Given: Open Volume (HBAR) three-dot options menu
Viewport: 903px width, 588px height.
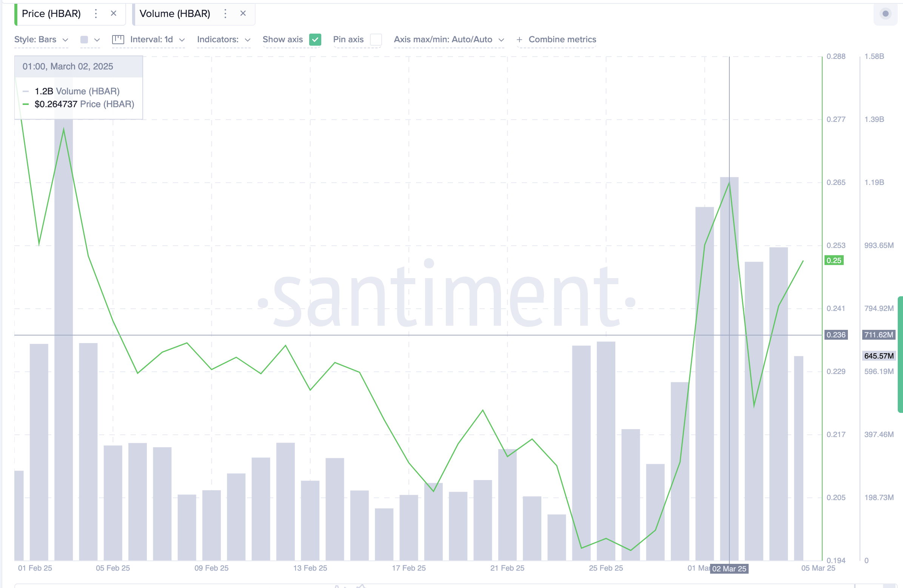Looking at the screenshot, I should (225, 14).
